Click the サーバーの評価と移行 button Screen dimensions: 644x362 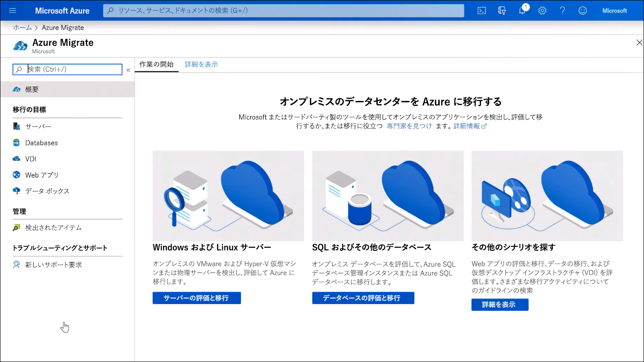coord(197,298)
